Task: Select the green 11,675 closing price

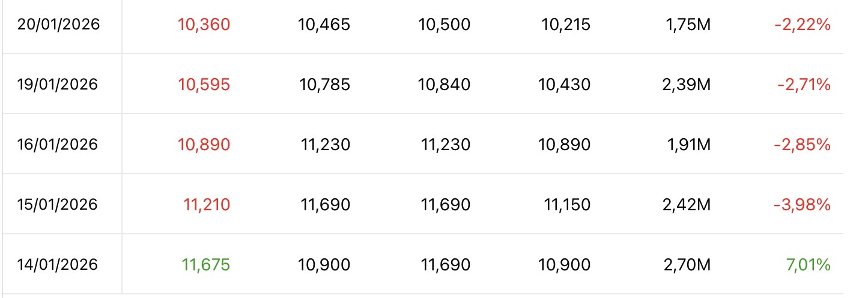Action: 206,265
